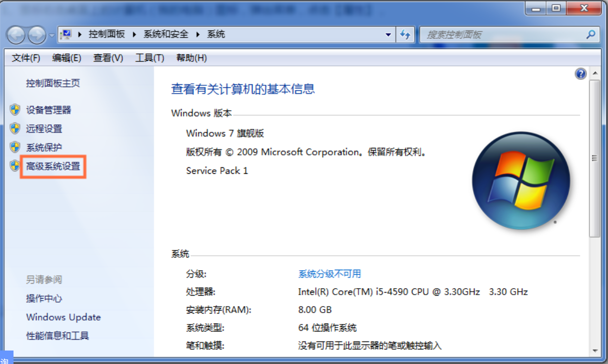Open Windows Update link

point(63,317)
